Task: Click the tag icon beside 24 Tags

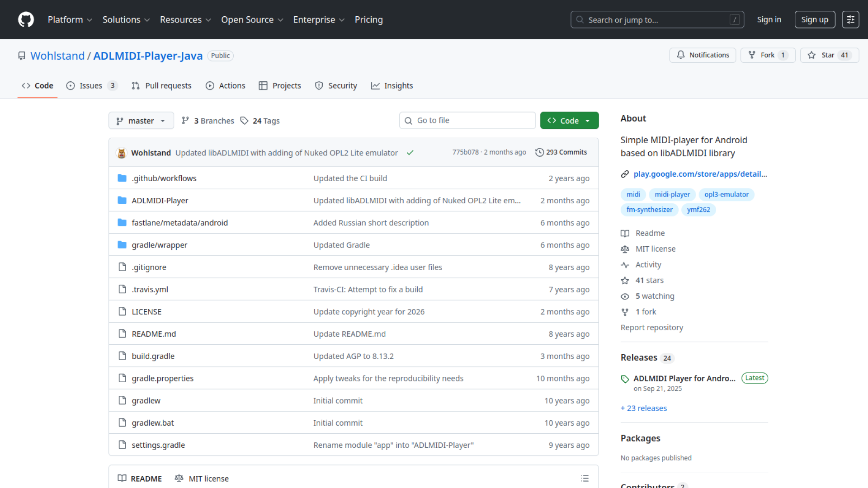Action: pyautogui.click(x=244, y=121)
